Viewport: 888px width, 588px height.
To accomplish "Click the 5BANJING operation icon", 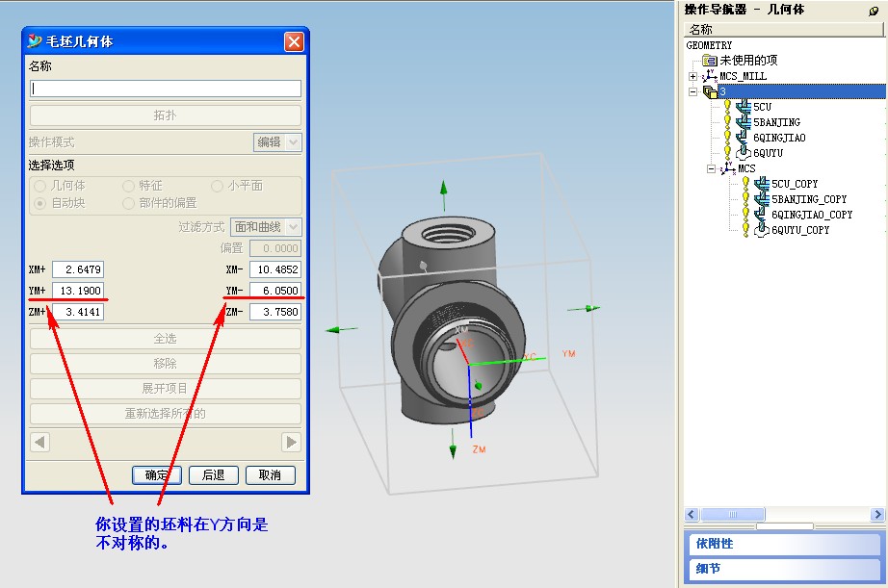I will pyautogui.click(x=743, y=121).
